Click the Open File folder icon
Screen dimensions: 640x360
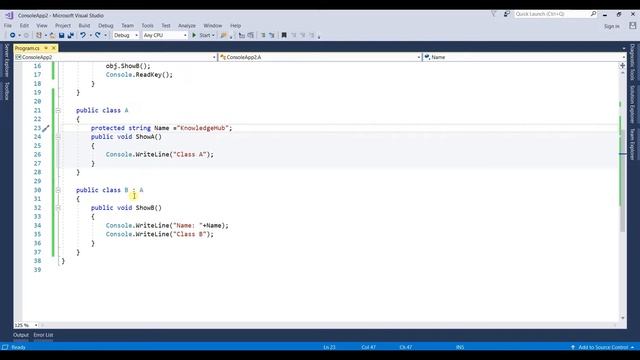point(52,36)
